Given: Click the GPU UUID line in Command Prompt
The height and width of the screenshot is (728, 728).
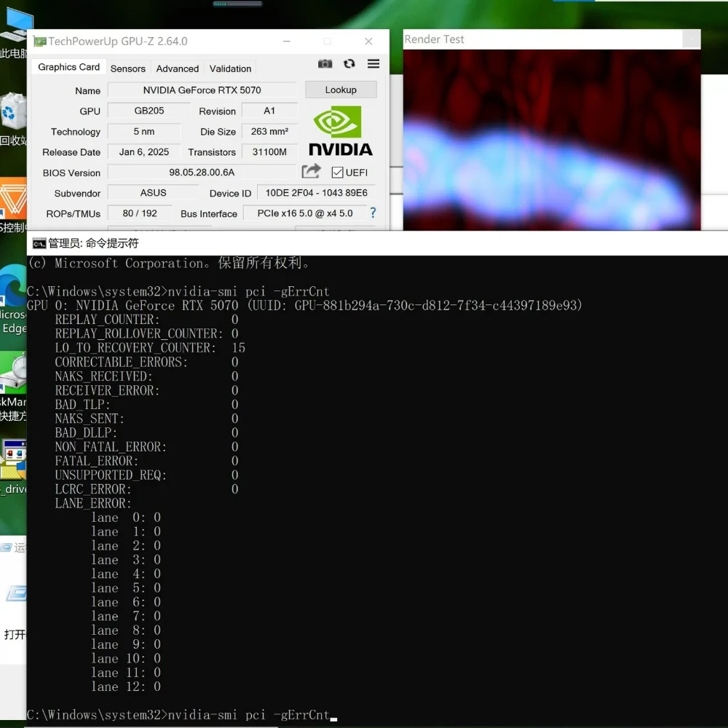Looking at the screenshot, I should coord(304,306).
